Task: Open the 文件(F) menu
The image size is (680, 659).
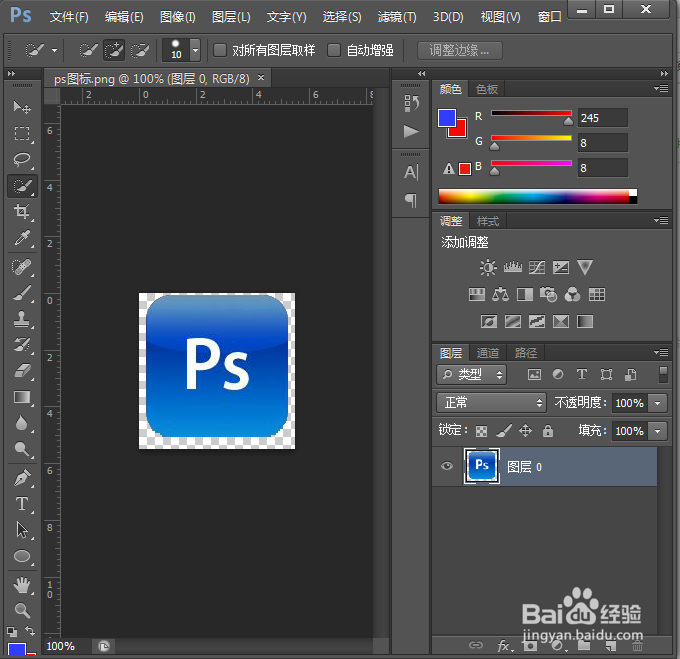Action: tap(69, 17)
